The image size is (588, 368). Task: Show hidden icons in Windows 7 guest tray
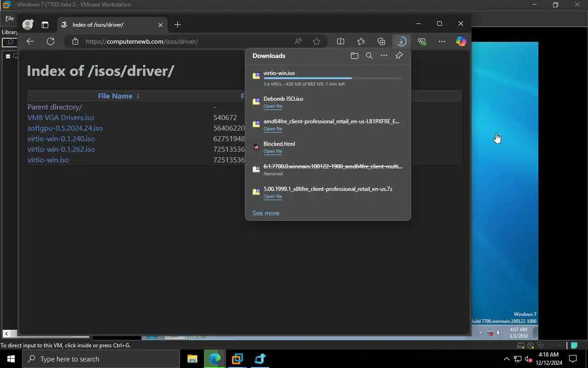(x=481, y=333)
